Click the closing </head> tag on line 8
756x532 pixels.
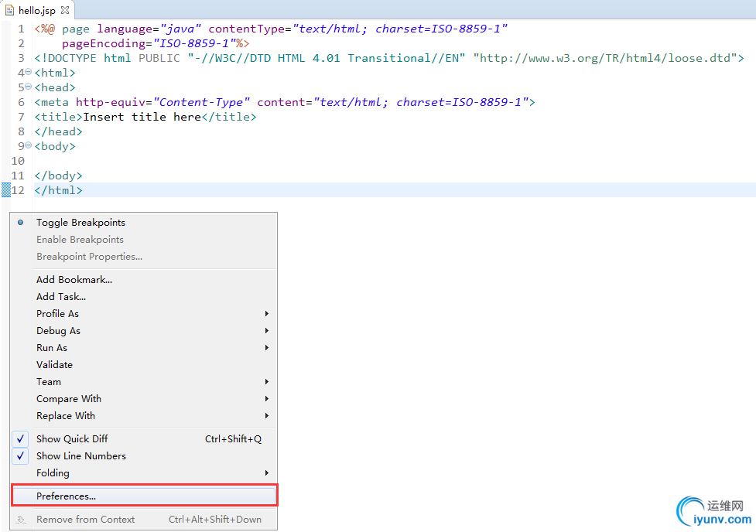coord(58,131)
